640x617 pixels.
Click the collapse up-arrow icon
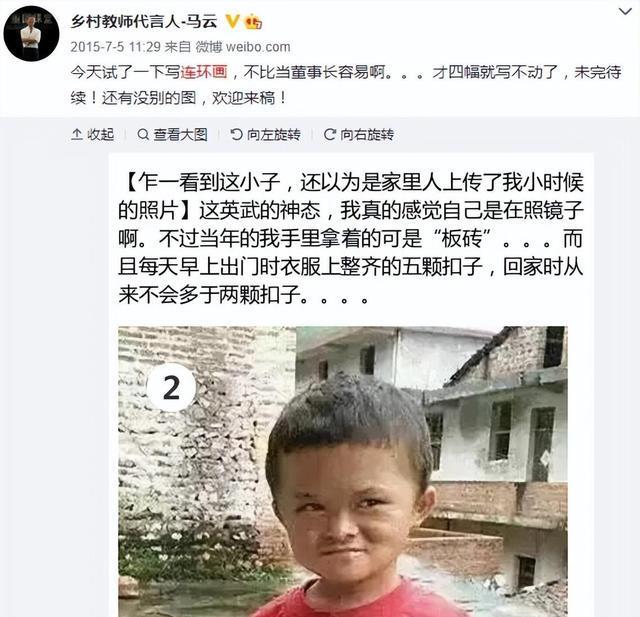click(77, 134)
